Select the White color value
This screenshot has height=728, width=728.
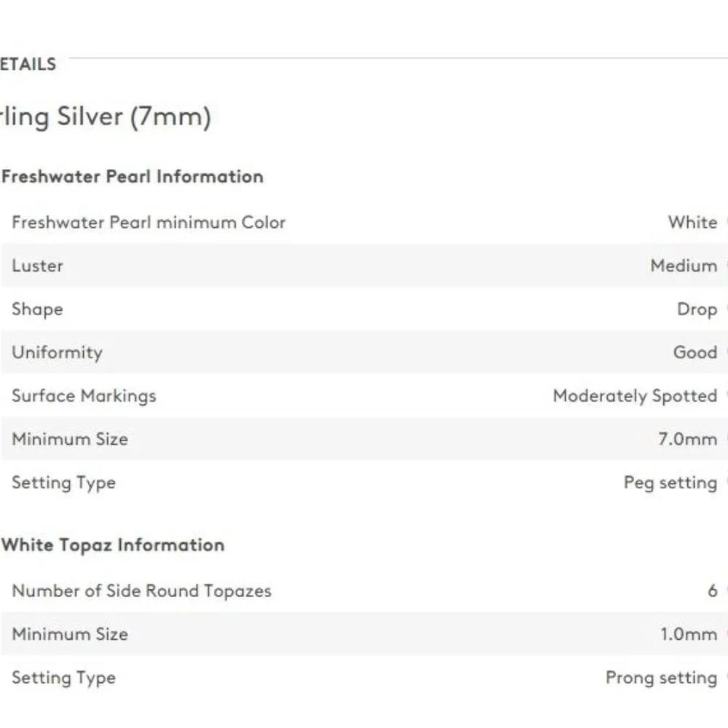(692, 222)
